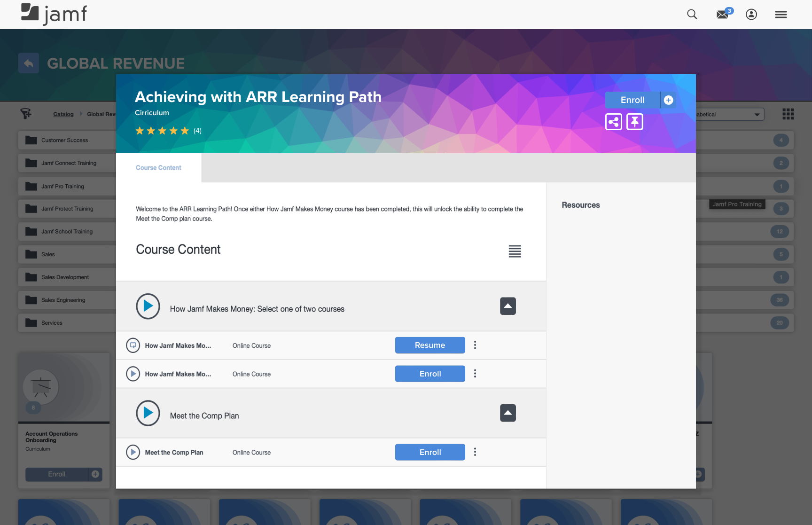Open the search magnifier in header

pos(692,15)
